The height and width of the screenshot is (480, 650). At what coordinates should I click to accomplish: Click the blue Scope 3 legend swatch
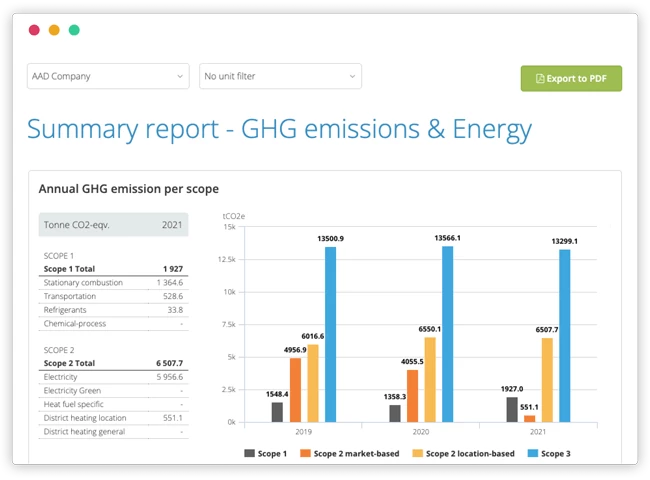pos(533,453)
